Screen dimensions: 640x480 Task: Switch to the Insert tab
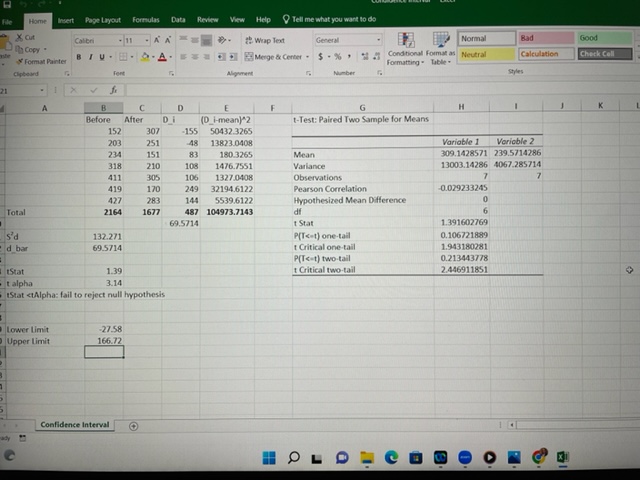66,20
